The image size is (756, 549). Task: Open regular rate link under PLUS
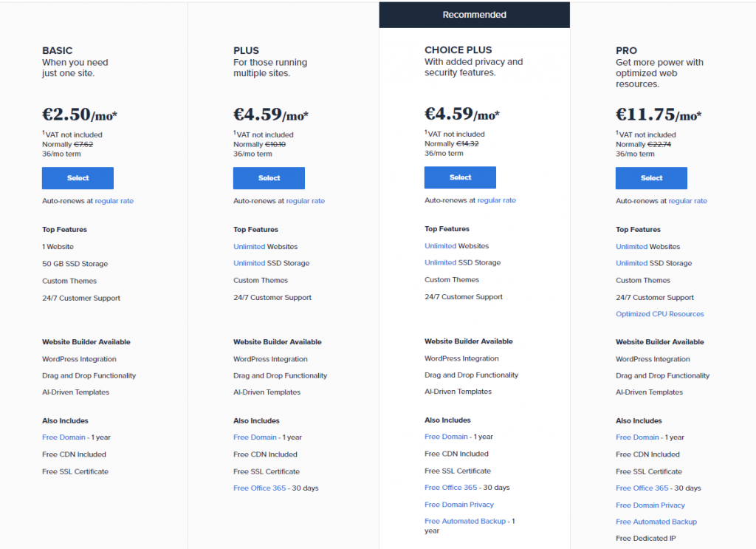tap(306, 201)
